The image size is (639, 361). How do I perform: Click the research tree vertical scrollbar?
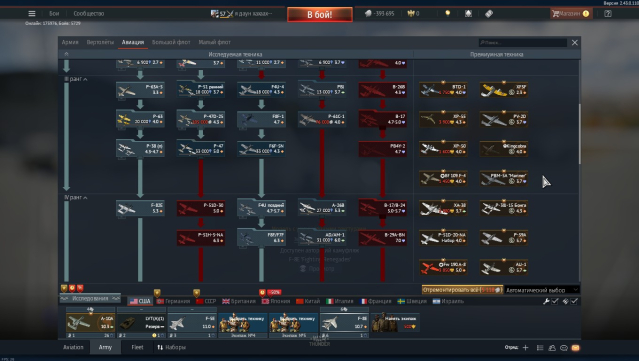coord(579,134)
